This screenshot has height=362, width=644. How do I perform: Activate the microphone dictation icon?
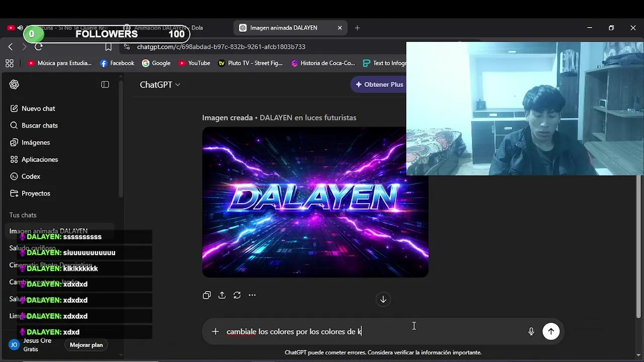(531, 331)
